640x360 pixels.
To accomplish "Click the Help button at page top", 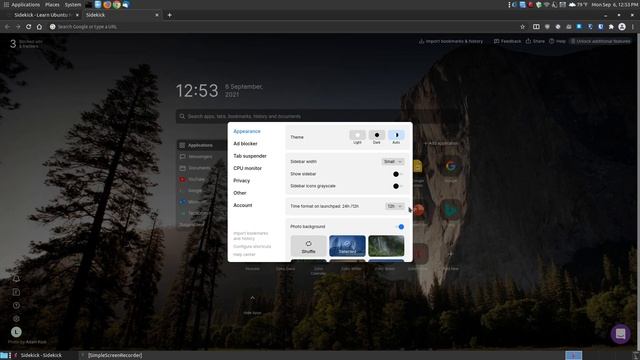I will coord(557,41).
